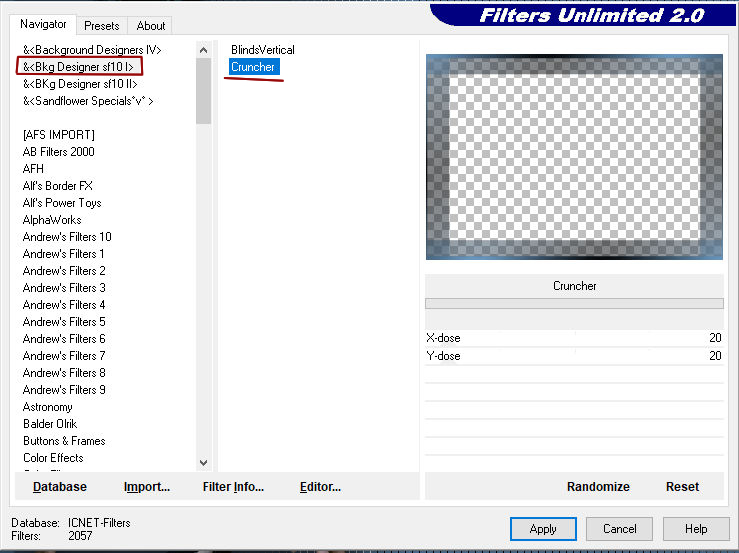
Task: Adjust the Y-dose slider
Action: click(x=574, y=356)
